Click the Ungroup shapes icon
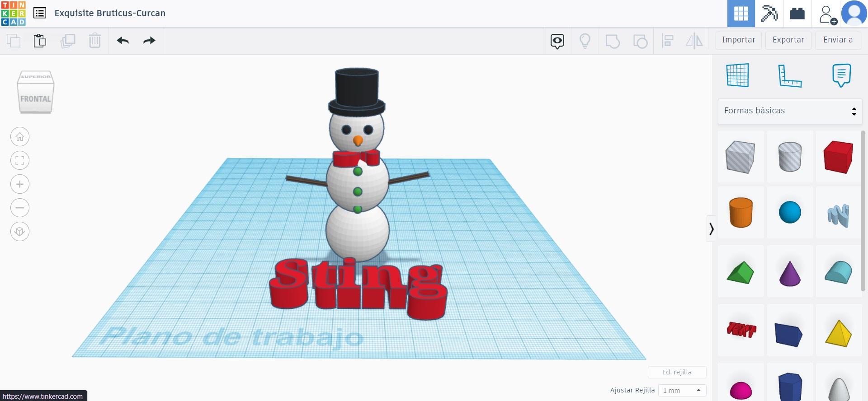 [x=640, y=41]
